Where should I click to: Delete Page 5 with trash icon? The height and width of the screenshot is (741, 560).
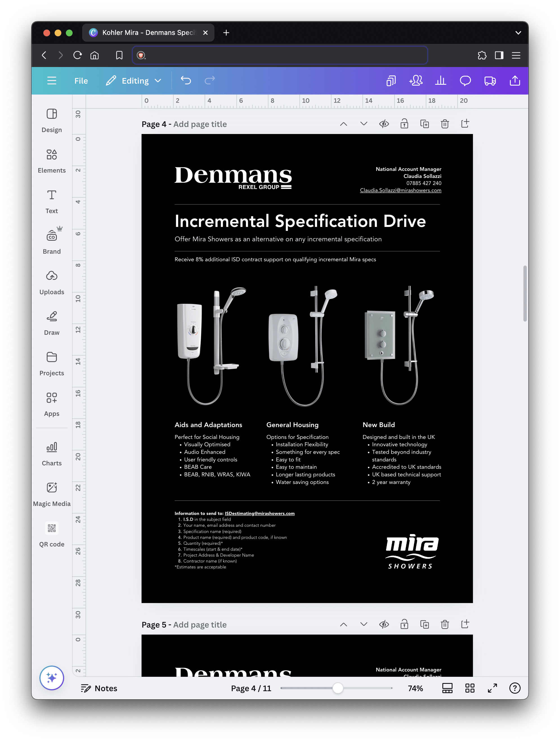coord(445,624)
